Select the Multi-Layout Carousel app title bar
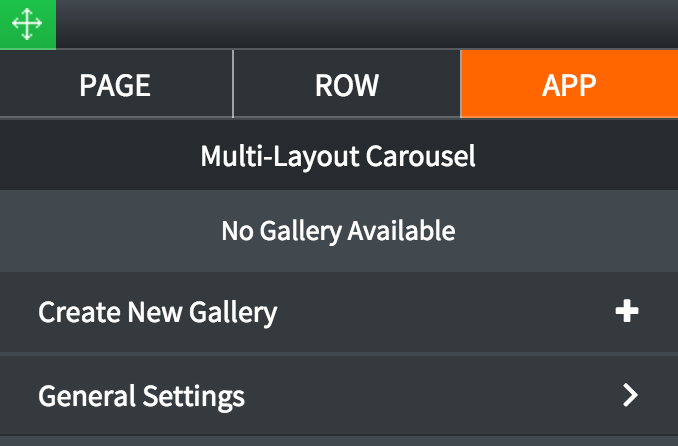 pos(338,156)
